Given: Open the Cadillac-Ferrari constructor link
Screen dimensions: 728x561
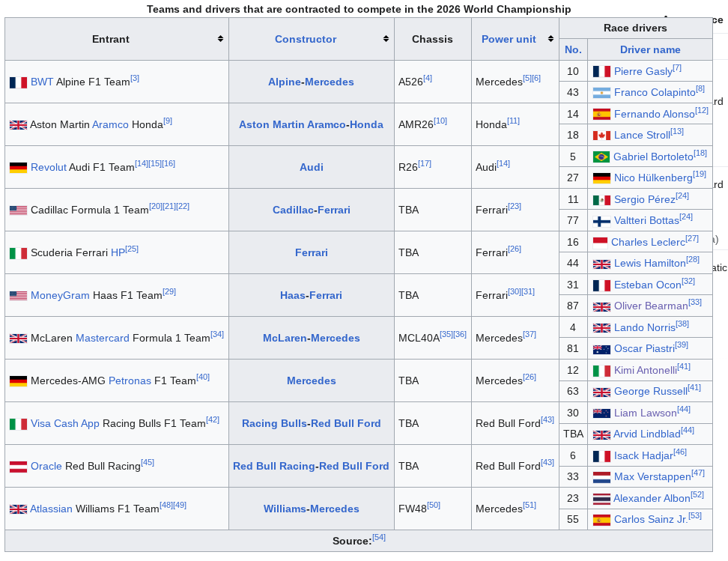Looking at the screenshot, I should (x=311, y=210).
